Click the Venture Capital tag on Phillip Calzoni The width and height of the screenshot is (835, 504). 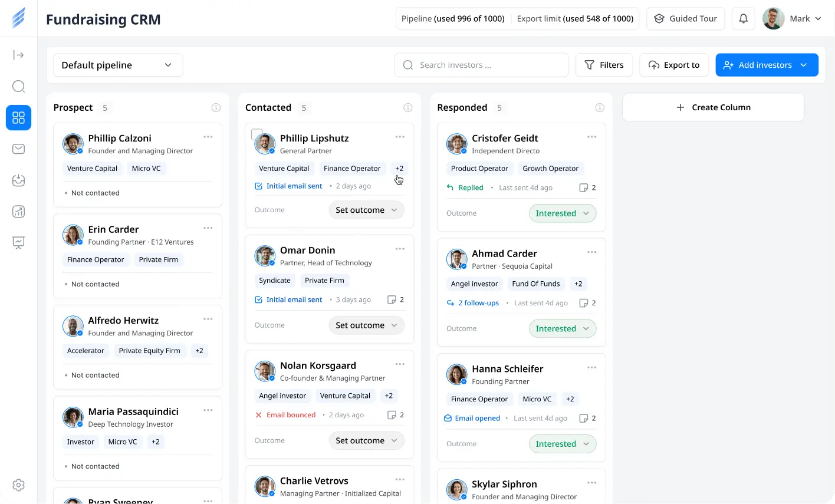point(92,169)
